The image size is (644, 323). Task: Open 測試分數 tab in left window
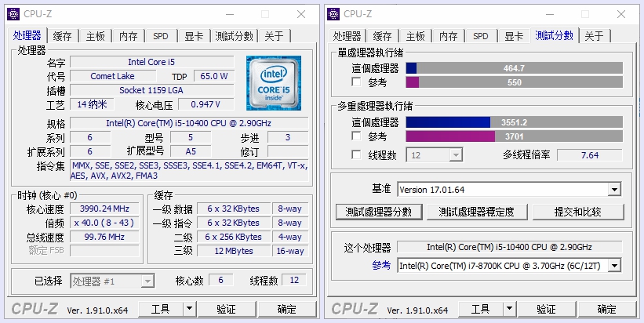point(234,36)
